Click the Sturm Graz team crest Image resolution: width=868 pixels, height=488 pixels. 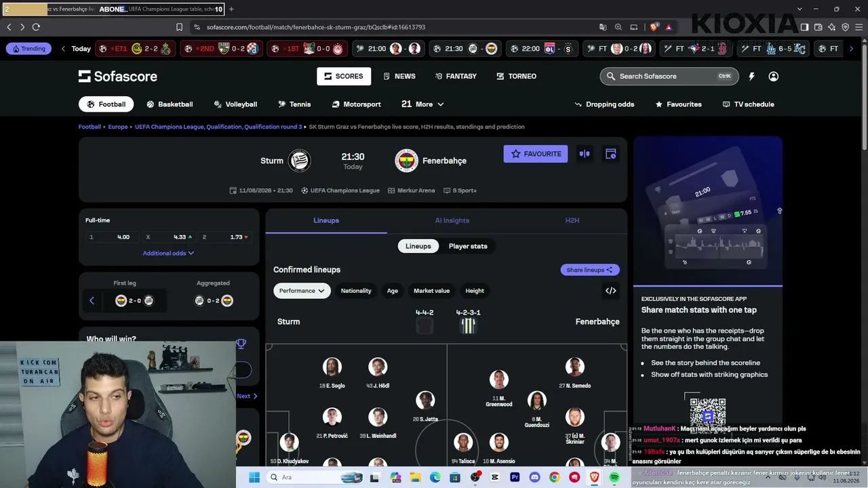point(299,161)
